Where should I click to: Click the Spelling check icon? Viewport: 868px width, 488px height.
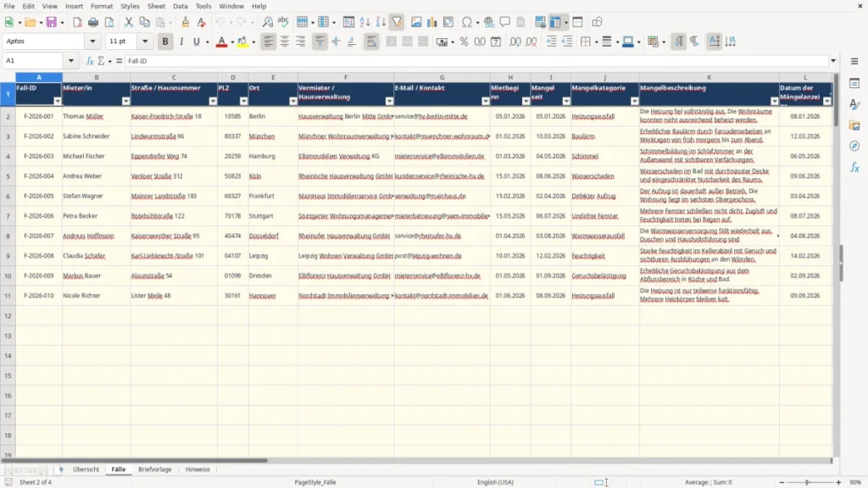point(283,22)
